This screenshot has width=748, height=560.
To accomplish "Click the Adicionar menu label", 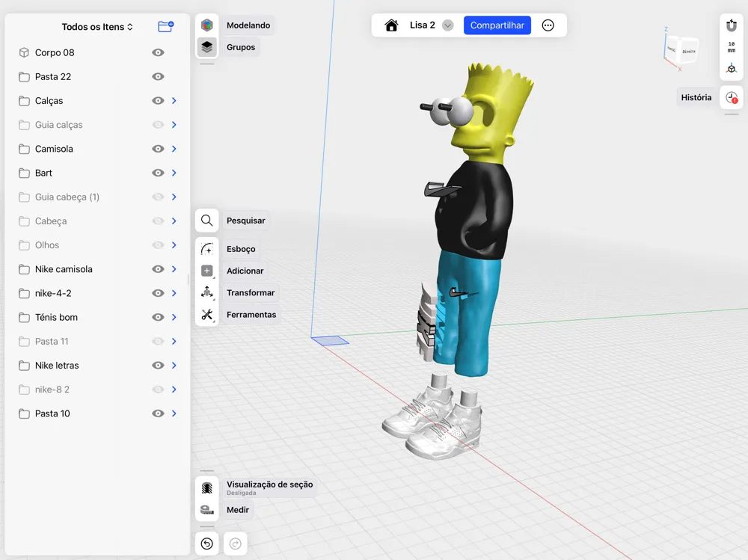I will (x=245, y=271).
